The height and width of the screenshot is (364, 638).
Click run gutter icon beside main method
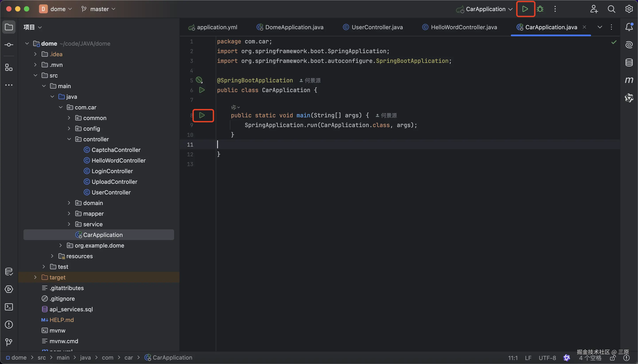202,115
